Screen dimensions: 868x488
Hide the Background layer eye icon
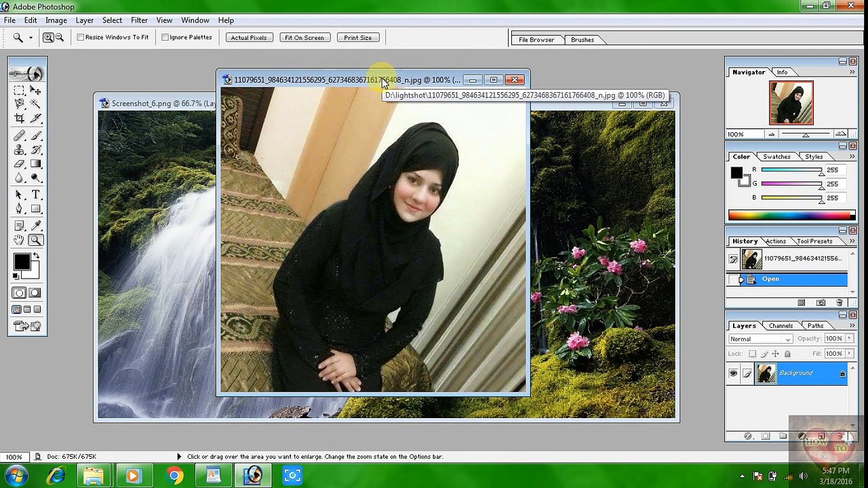[x=733, y=373]
